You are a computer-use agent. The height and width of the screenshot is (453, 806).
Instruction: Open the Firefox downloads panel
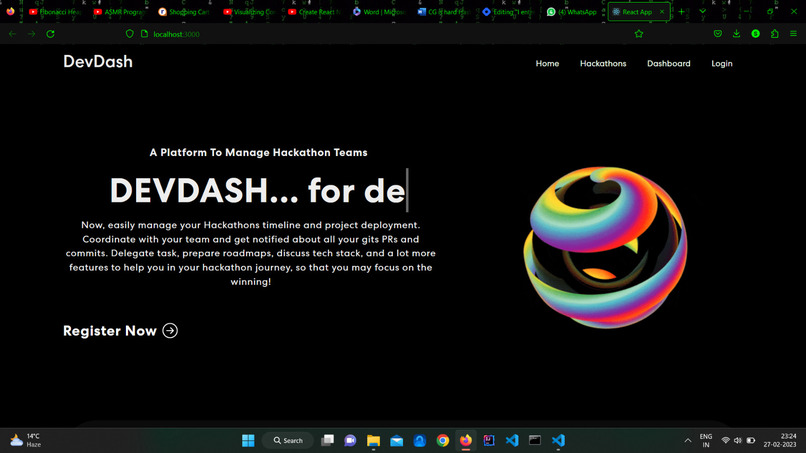(736, 34)
